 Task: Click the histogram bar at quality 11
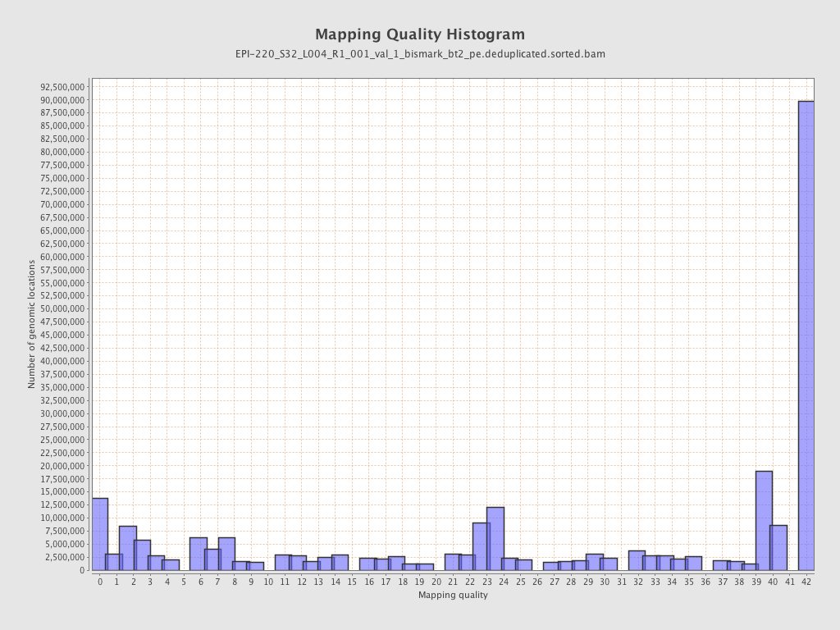click(283, 563)
